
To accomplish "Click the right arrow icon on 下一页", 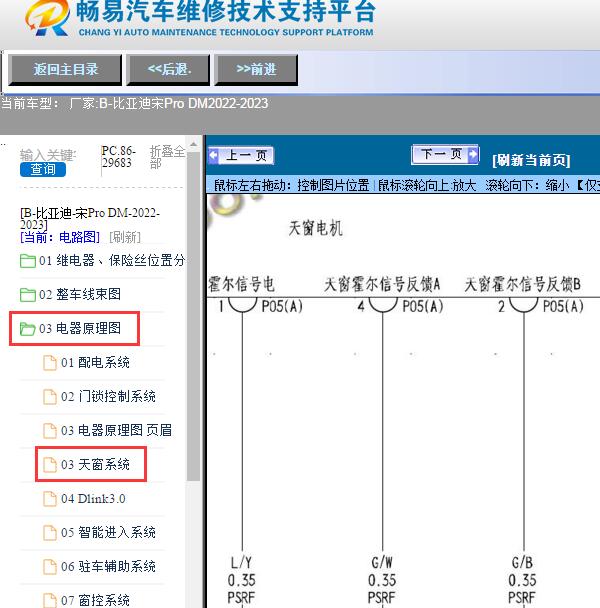I will click(473, 154).
